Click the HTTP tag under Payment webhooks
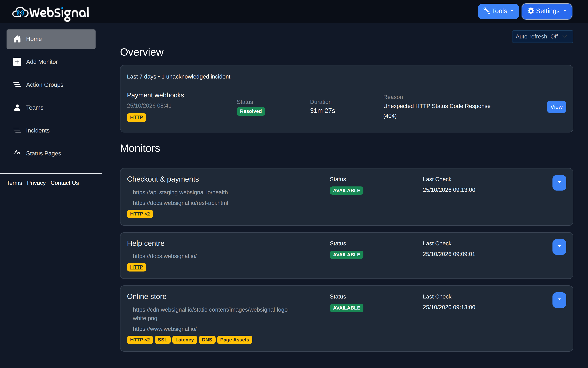Image resolution: width=588 pixels, height=368 pixels. point(136,117)
